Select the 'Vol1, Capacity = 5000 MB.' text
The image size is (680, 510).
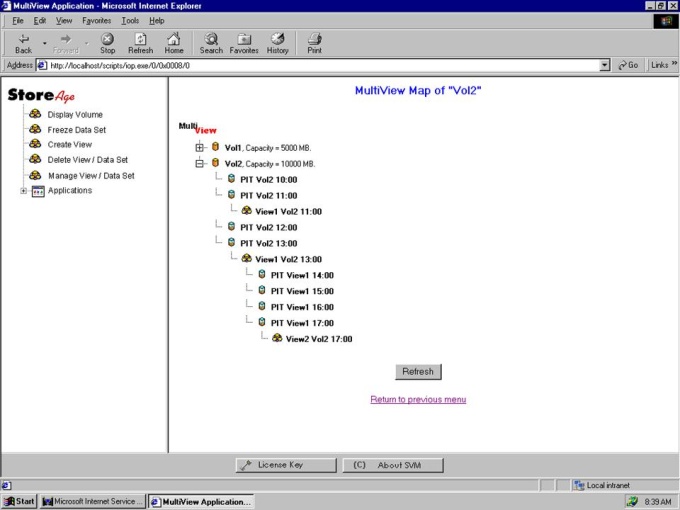point(268,148)
